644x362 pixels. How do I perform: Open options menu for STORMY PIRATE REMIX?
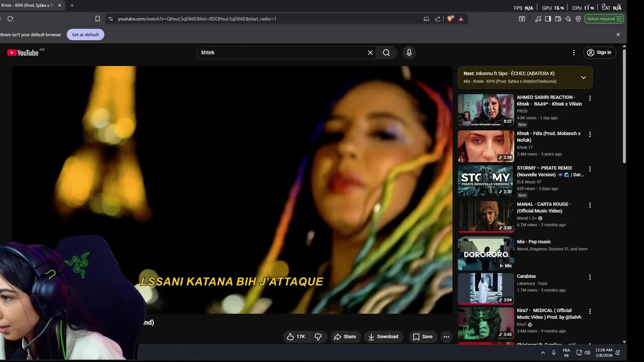pyautogui.click(x=590, y=169)
